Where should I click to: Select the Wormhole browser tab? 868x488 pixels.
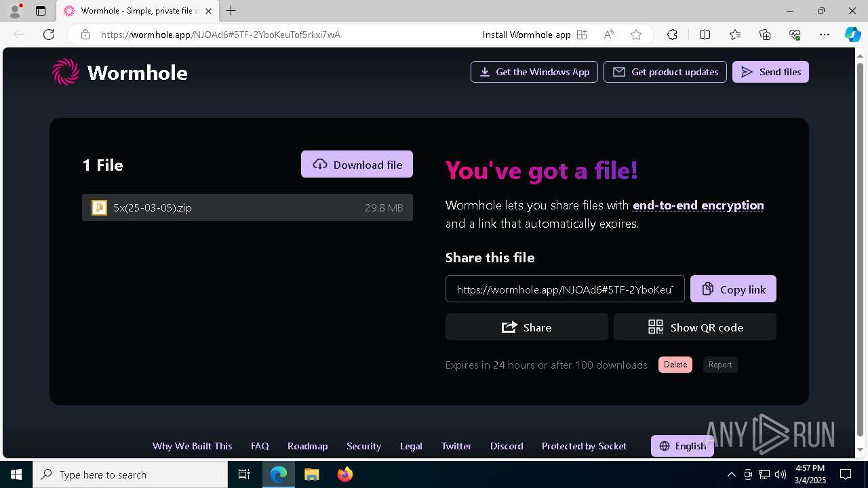point(139,11)
